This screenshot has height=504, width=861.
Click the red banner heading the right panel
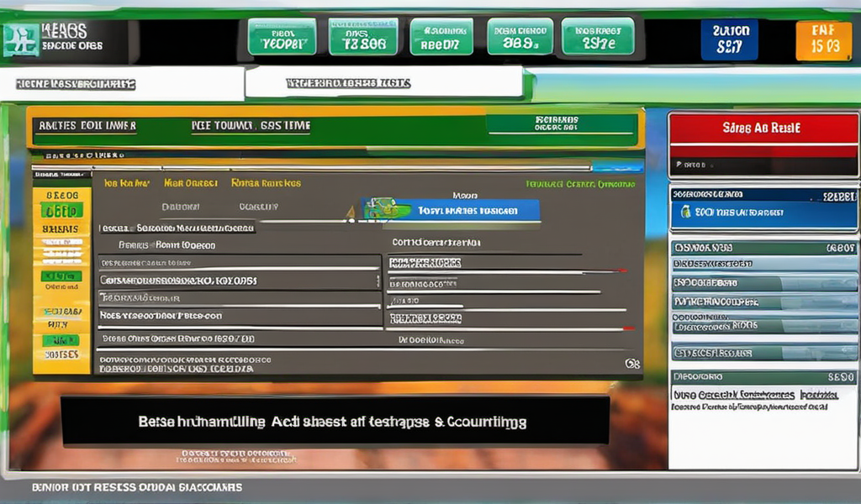[763, 129]
